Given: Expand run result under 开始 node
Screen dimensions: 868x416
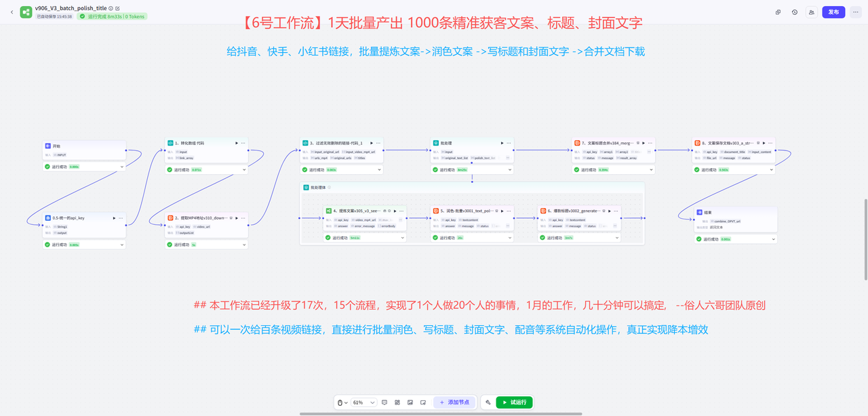Looking at the screenshot, I should point(122,167).
